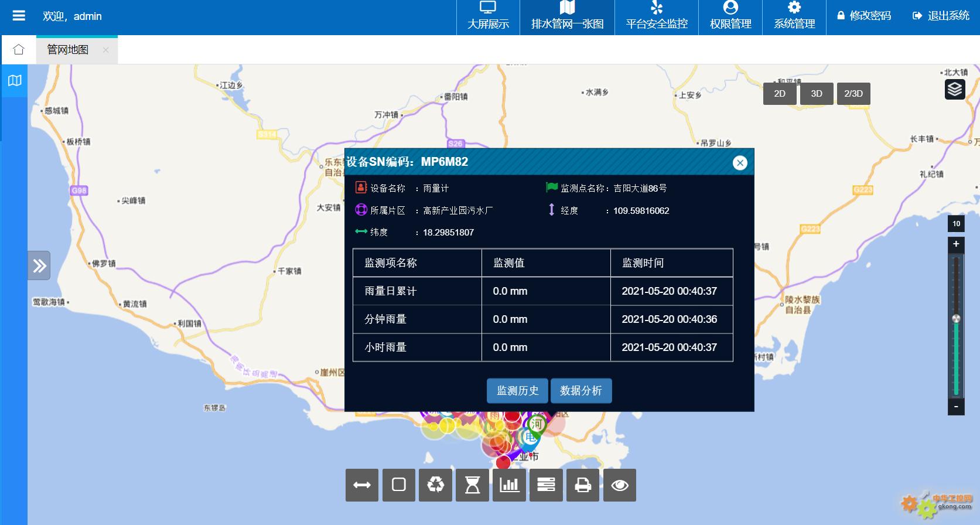Click the 设备名称 device icon
The height and width of the screenshot is (525, 980).
click(x=361, y=187)
